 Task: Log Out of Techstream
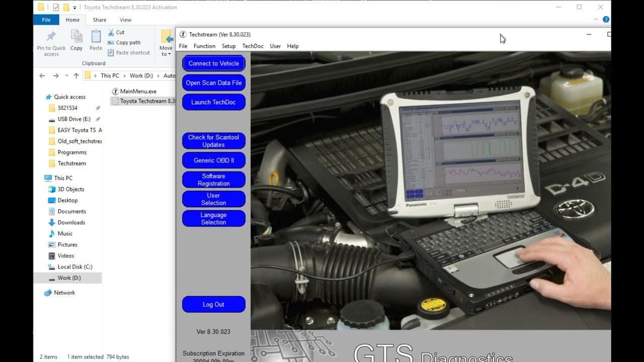[213, 304]
